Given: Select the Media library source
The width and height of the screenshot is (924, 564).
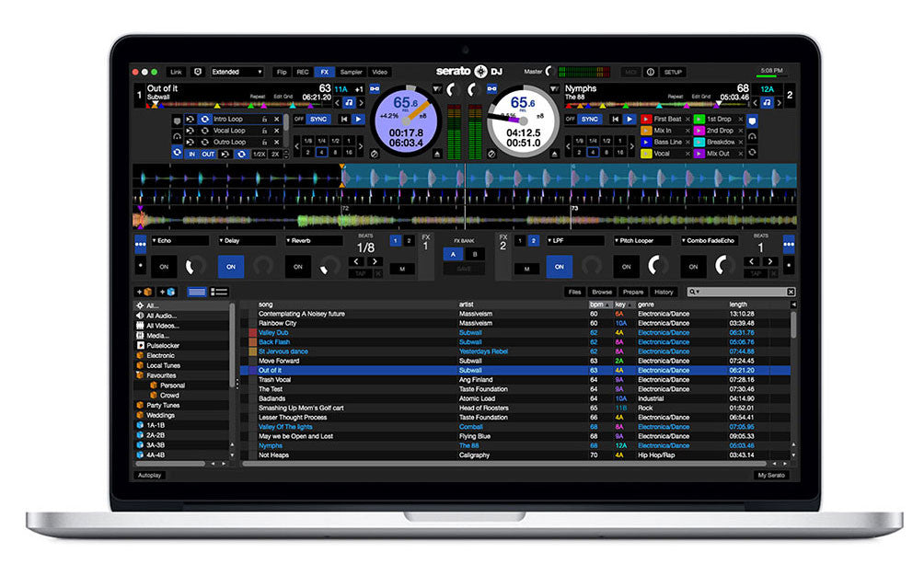Looking at the screenshot, I should 156,335.
